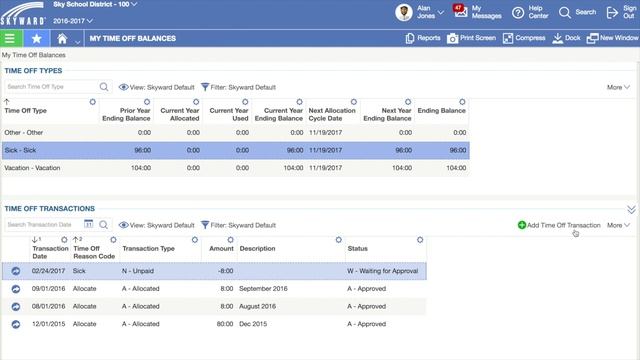The height and width of the screenshot is (360, 640).
Task: Select the Sick - Sick row
Action: click(x=236, y=150)
